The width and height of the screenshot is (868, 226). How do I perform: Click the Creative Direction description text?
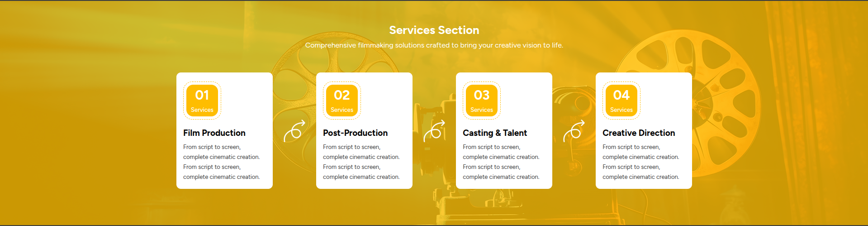coord(640,162)
